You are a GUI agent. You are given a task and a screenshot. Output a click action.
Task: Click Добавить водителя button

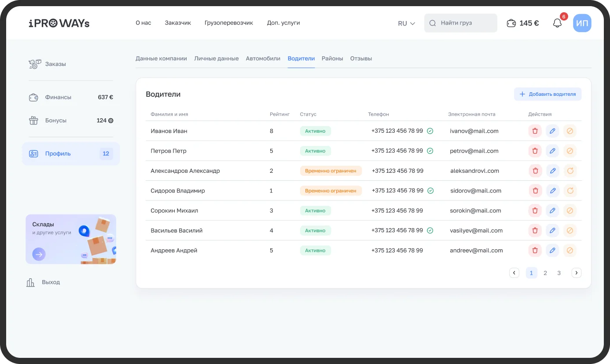tap(548, 94)
